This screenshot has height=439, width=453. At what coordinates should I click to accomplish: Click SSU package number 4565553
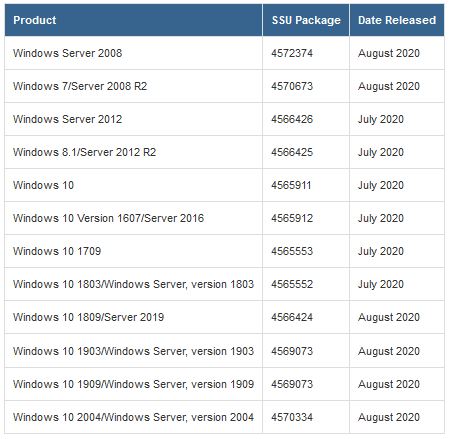(x=292, y=251)
